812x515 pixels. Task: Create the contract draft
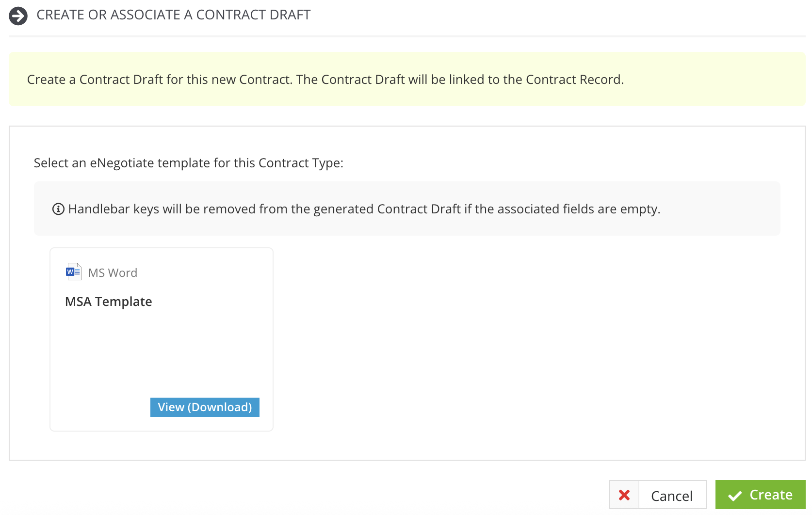point(760,495)
